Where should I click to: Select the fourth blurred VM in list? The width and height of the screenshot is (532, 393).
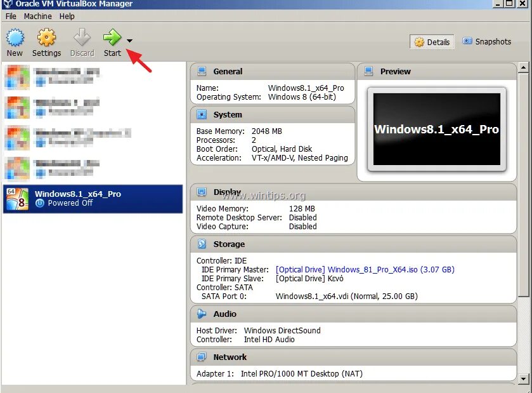click(93, 168)
